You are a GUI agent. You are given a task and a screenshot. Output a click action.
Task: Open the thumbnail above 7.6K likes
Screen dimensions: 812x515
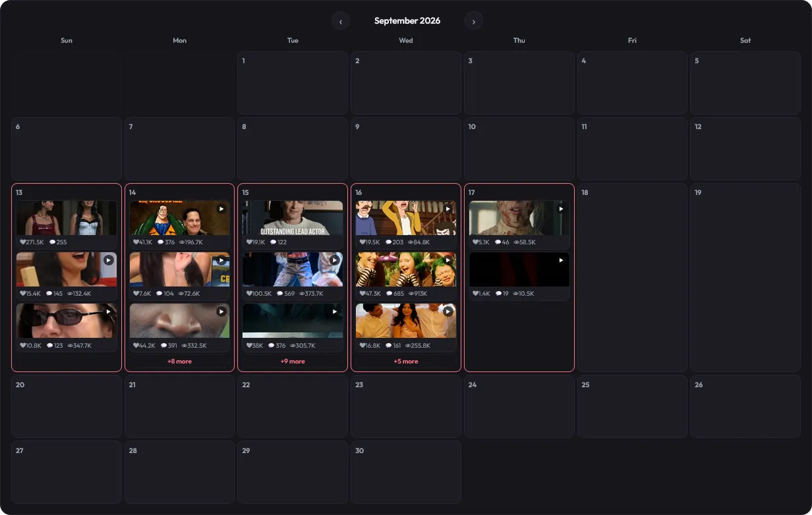pos(180,269)
